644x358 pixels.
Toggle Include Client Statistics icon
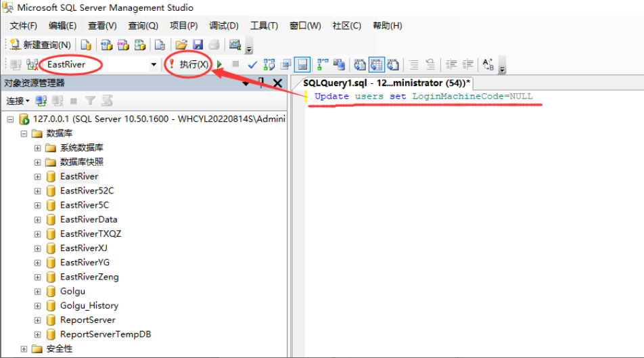pos(340,64)
